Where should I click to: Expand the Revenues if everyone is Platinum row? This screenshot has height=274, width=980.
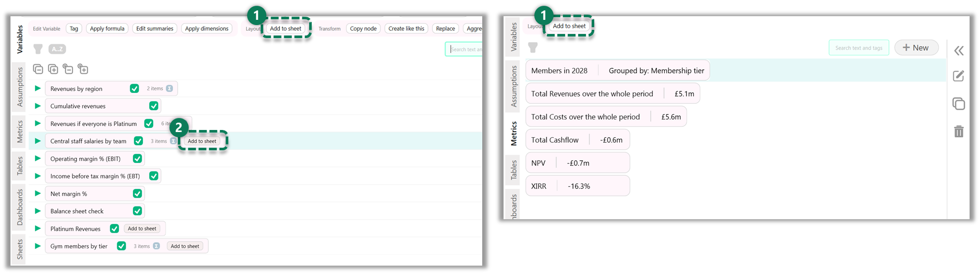point(38,123)
